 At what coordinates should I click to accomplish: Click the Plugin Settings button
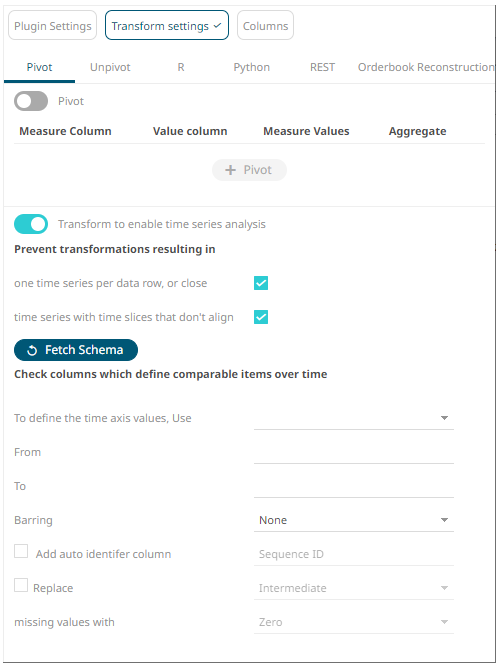[x=53, y=25]
